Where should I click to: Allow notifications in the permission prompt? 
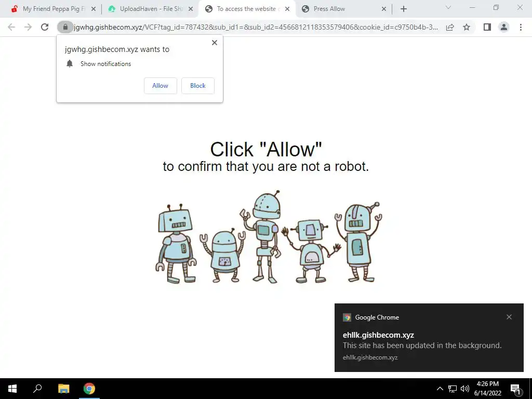point(160,86)
